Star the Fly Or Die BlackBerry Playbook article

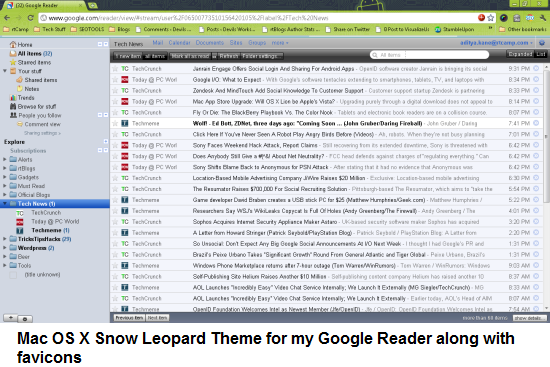pyautogui.click(x=115, y=112)
